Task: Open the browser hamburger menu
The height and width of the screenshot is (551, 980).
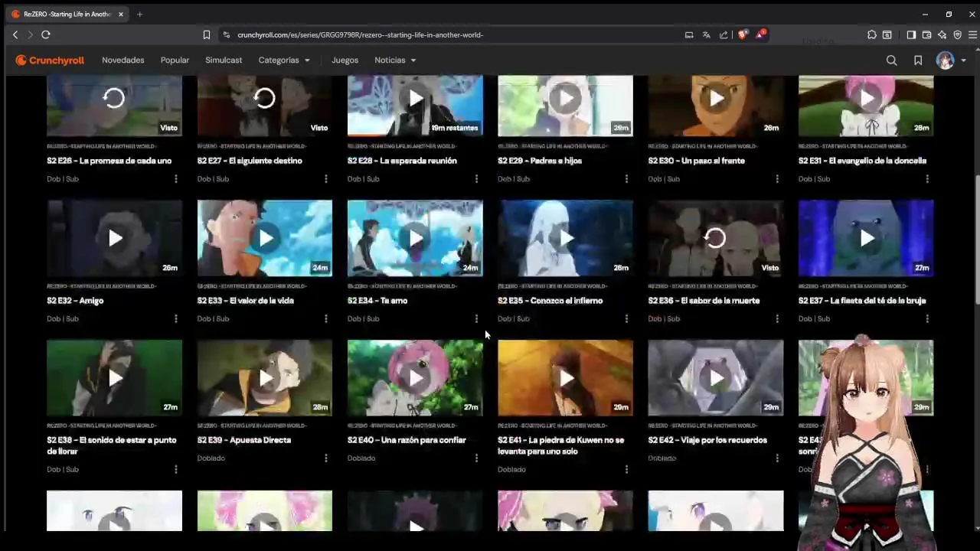Action: (973, 34)
